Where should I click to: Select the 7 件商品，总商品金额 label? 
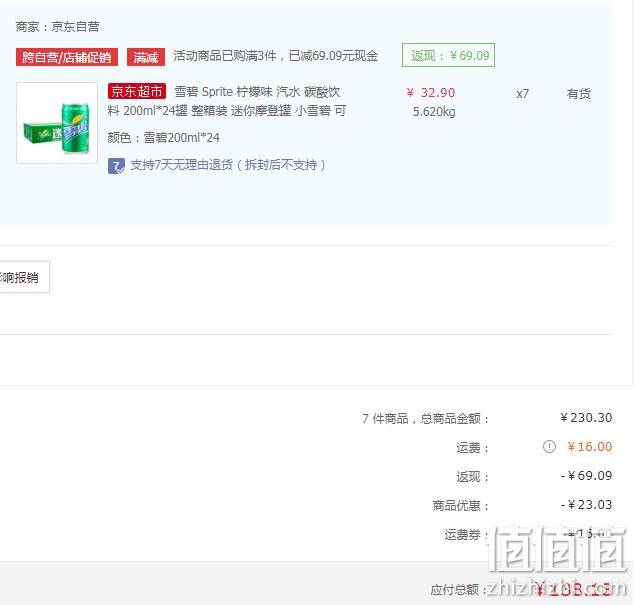(x=425, y=418)
